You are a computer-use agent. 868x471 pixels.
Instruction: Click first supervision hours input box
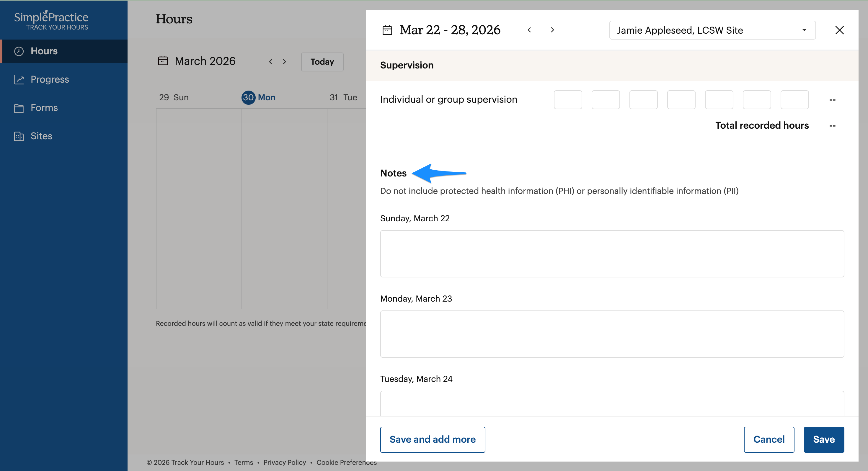(x=568, y=100)
